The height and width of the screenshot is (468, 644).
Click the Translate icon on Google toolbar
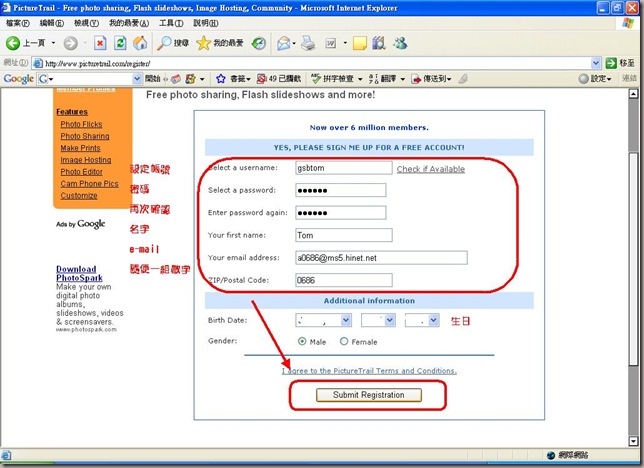[373, 78]
